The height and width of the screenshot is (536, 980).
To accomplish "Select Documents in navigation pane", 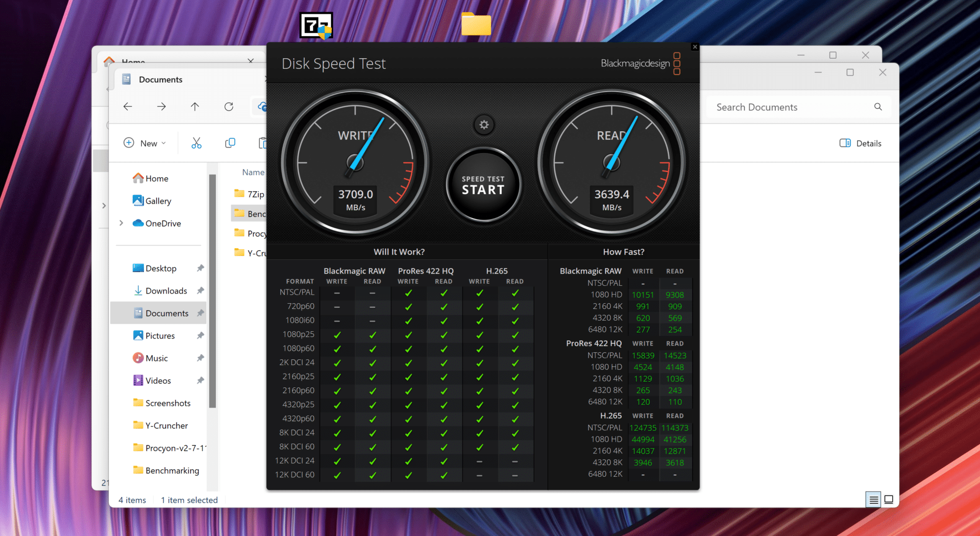I will point(158,313).
